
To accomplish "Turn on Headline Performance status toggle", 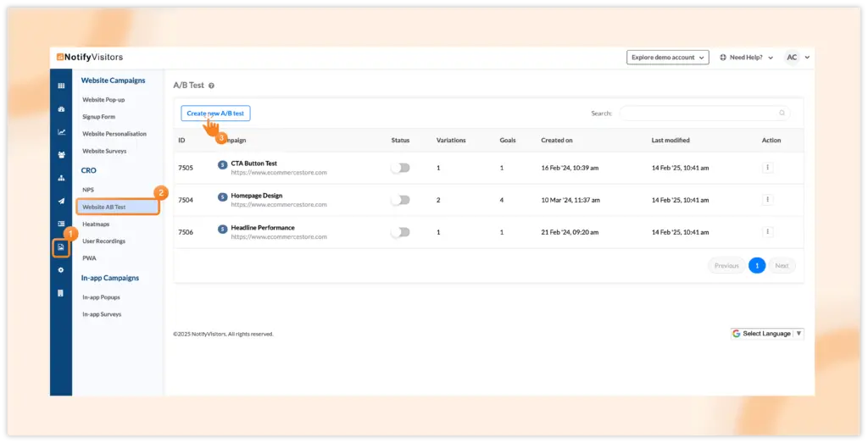I will pyautogui.click(x=400, y=232).
